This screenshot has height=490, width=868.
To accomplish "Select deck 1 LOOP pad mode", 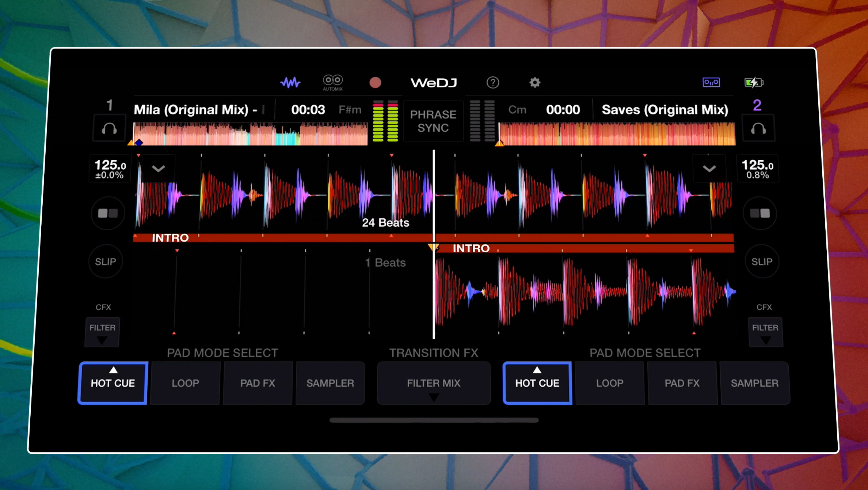I will tap(185, 383).
